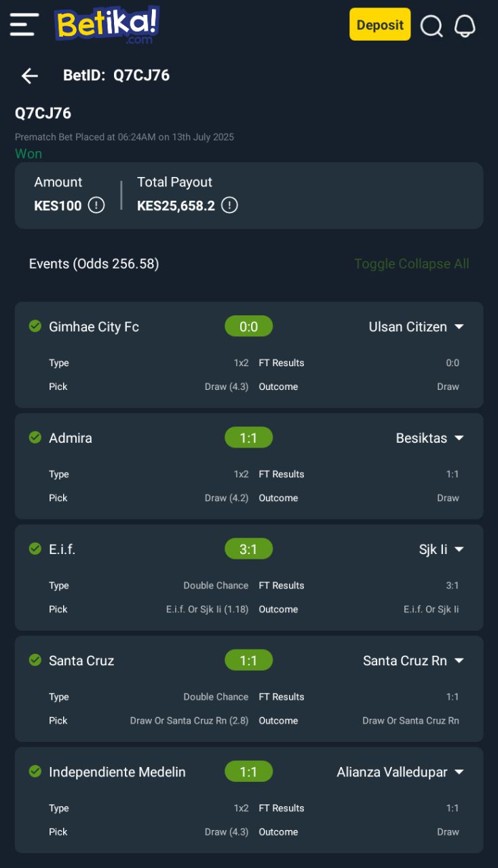Image resolution: width=498 pixels, height=868 pixels.
Task: Open notifications bell icon
Action: [x=465, y=26]
